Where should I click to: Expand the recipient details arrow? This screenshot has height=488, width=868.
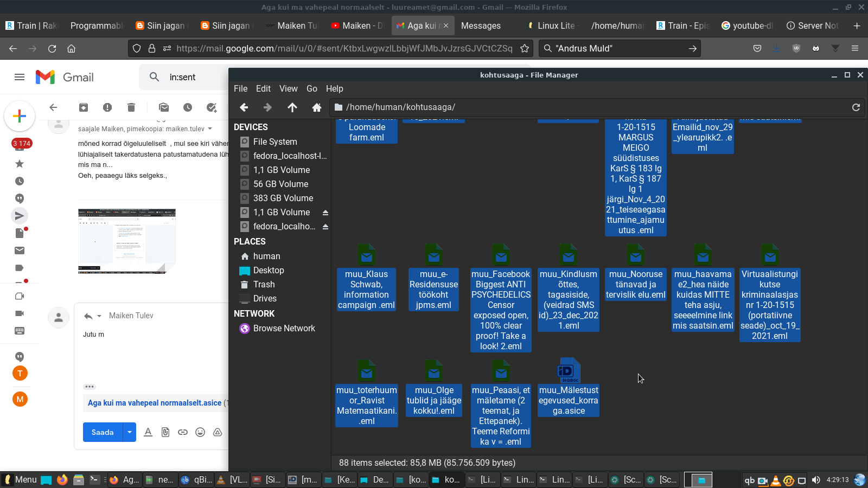[x=210, y=129]
